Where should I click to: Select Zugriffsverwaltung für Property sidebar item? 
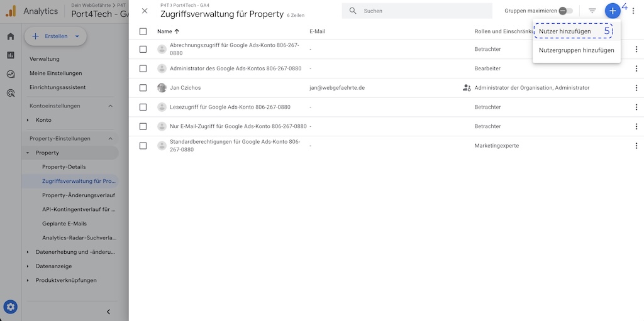click(x=70, y=181)
